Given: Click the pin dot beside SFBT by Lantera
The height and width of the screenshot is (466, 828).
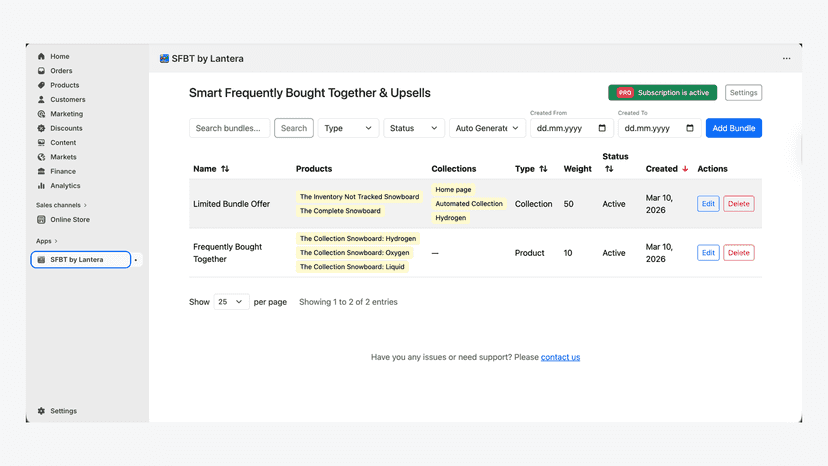Looking at the screenshot, I should pos(136,260).
